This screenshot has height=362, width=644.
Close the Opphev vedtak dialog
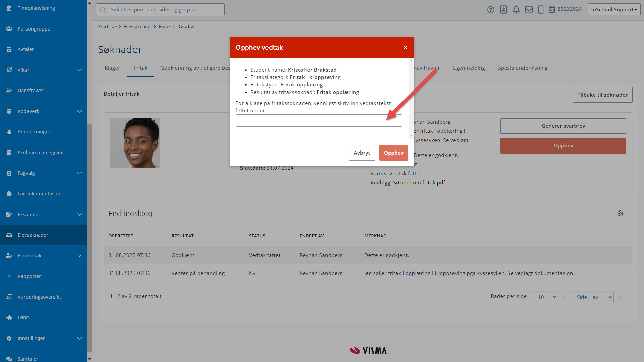click(405, 47)
